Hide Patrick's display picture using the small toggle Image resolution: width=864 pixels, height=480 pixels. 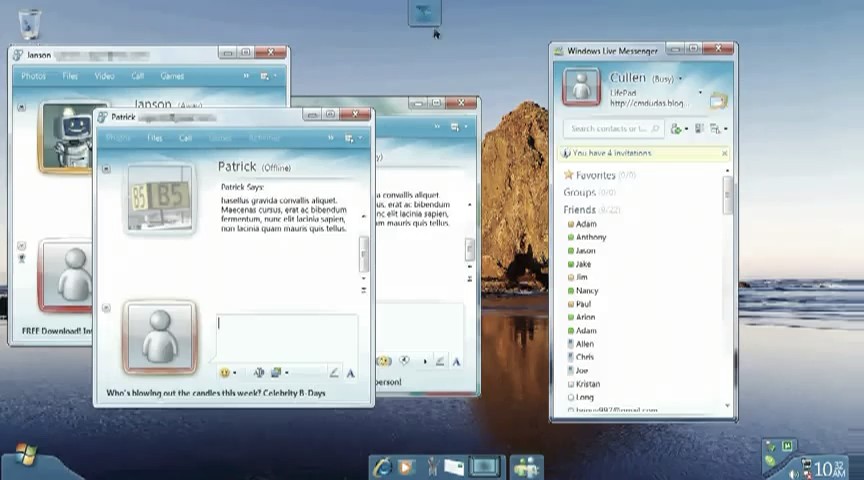tap(106, 169)
